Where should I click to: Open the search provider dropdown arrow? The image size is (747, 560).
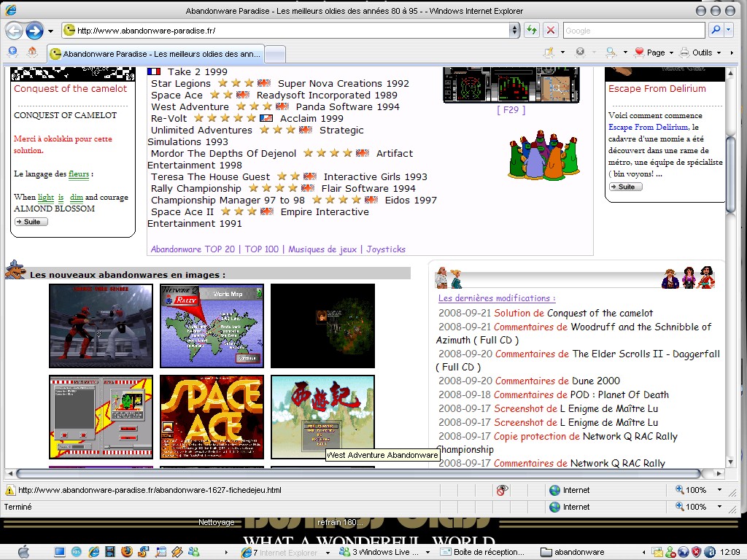729,31
